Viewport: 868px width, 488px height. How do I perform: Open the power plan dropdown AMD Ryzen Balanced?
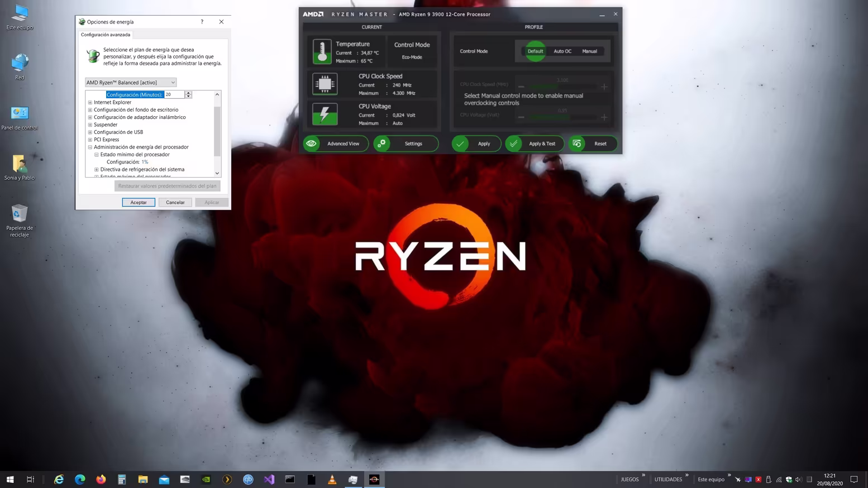(131, 83)
